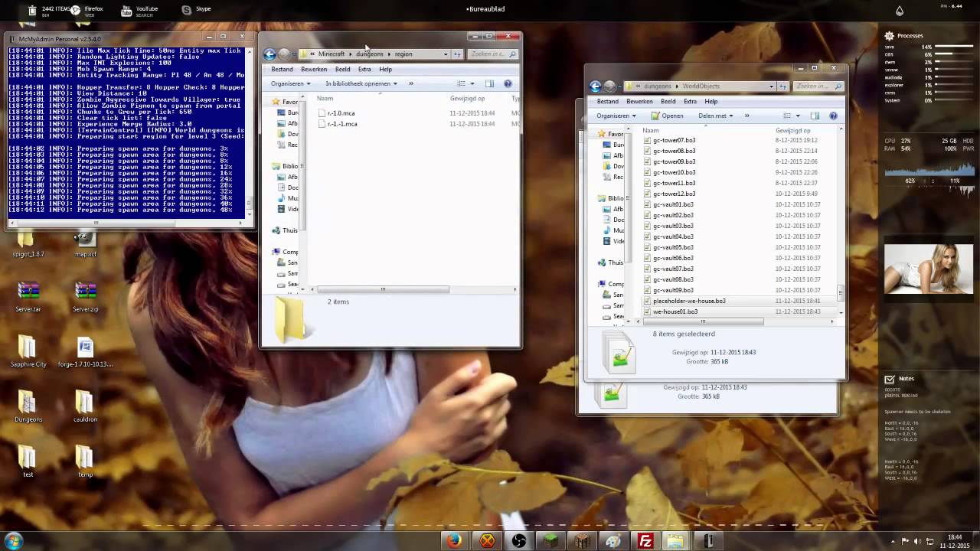Open FileZilla from the taskbar
Screen dimensions: 980x551
pos(645,541)
